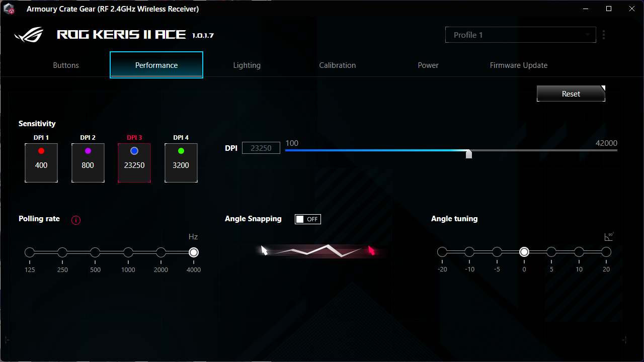This screenshot has width=644, height=362.
Task: Click the Reset button
Action: tap(571, 94)
